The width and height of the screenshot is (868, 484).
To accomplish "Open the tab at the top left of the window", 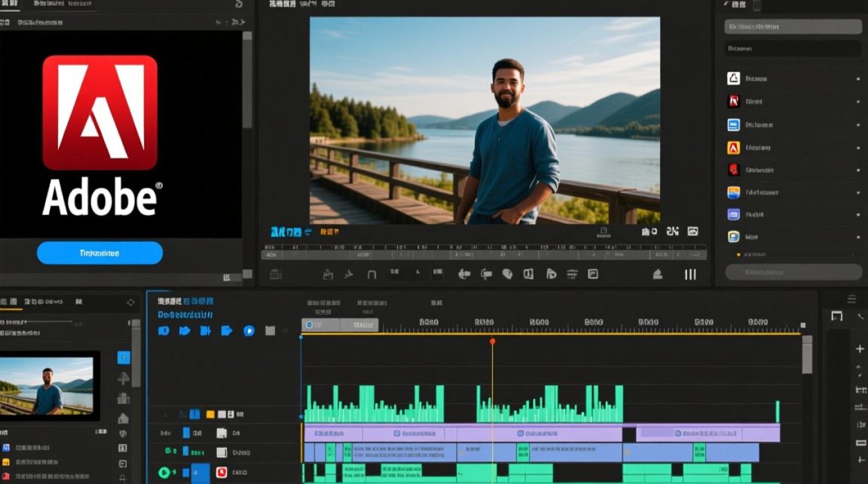I will pos(11,4).
